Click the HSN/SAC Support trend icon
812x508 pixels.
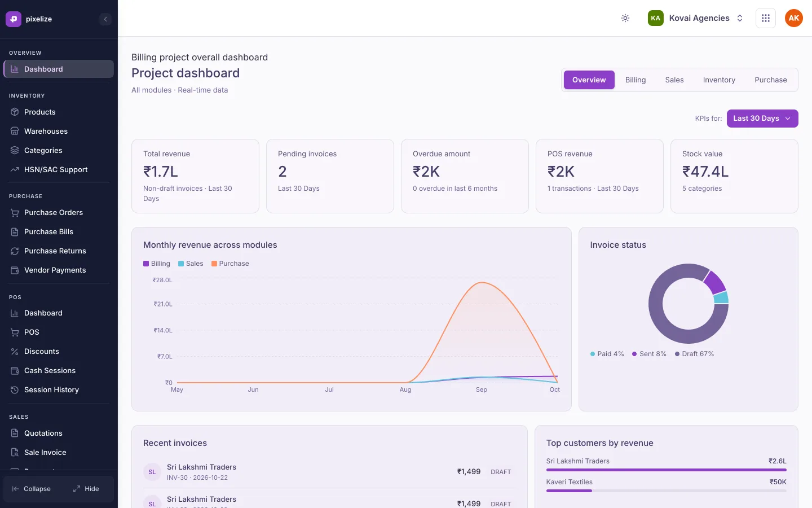click(15, 169)
